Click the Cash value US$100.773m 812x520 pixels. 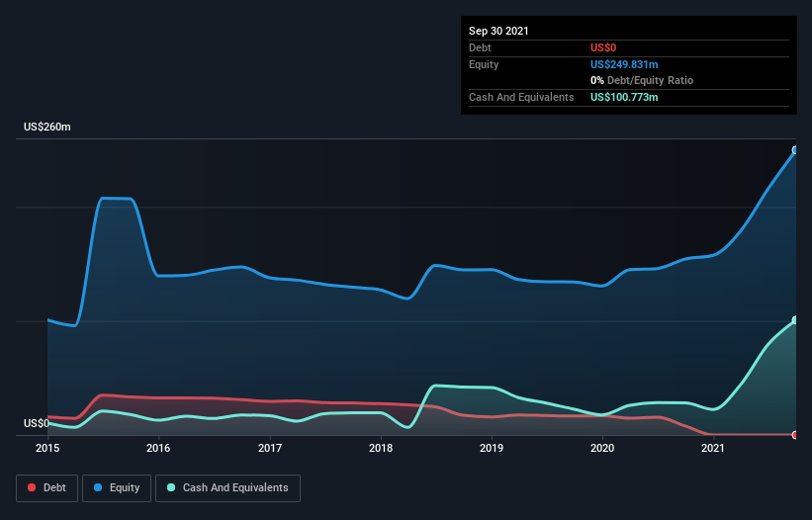[x=624, y=97]
